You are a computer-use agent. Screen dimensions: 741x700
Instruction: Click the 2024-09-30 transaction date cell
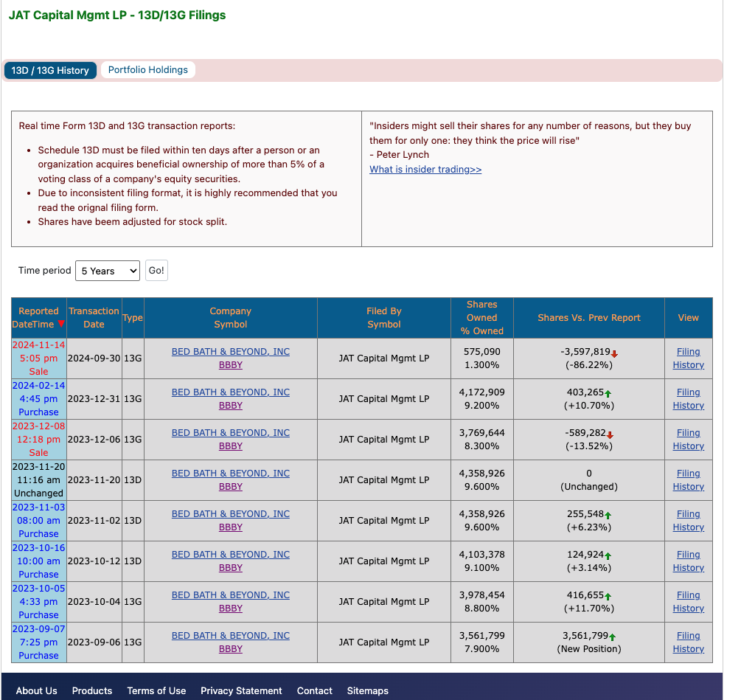coord(94,358)
